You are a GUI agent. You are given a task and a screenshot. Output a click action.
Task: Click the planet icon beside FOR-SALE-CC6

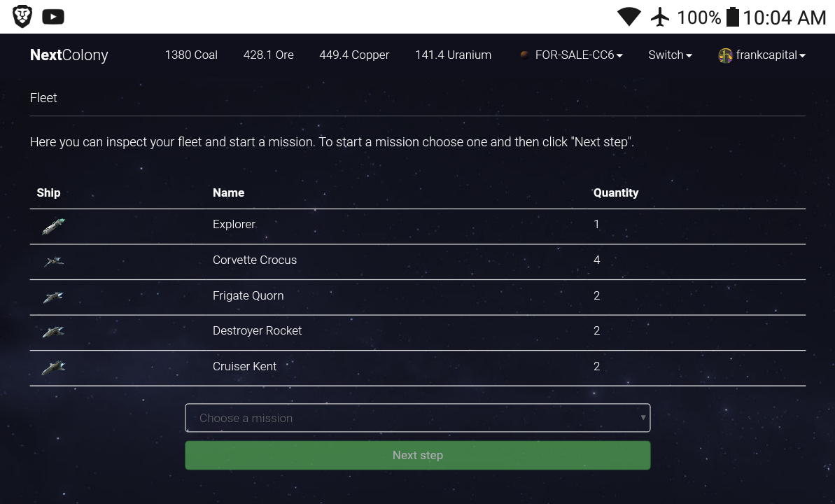pos(524,55)
